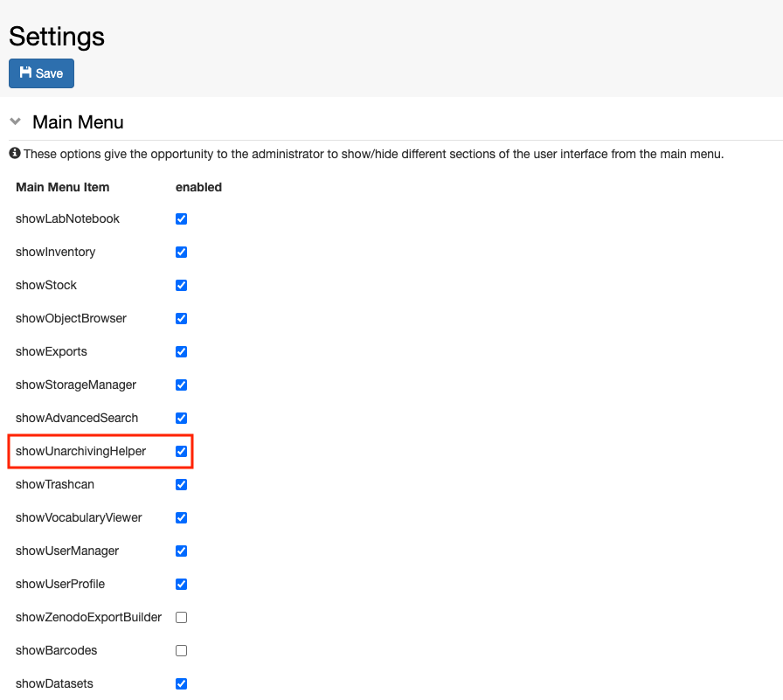Click the floppy disk icon in Save
The height and width of the screenshot is (700, 783).
click(x=25, y=73)
